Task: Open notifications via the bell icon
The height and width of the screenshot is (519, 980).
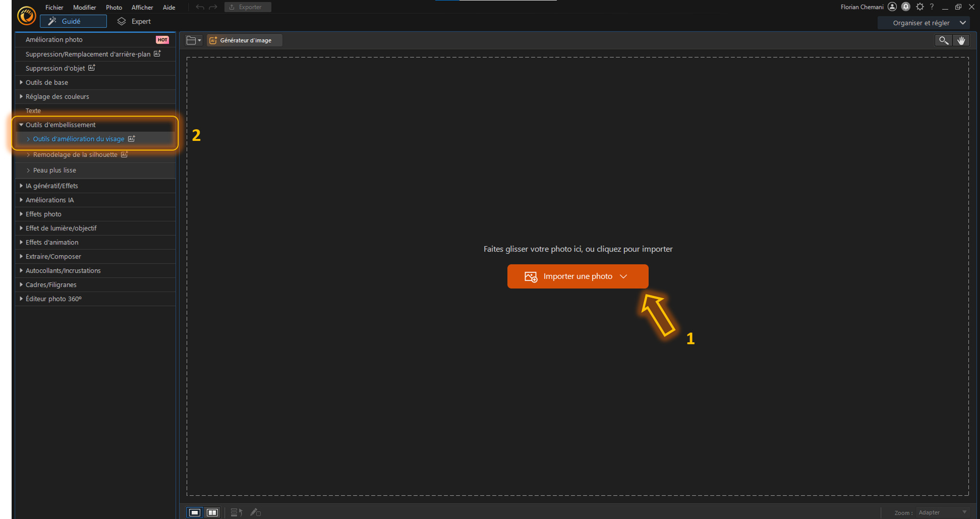Action: tap(905, 7)
